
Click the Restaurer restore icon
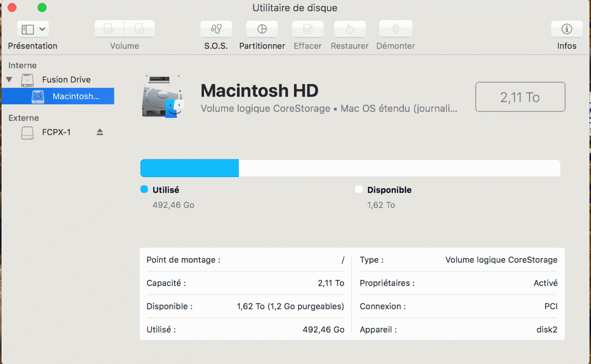point(350,29)
